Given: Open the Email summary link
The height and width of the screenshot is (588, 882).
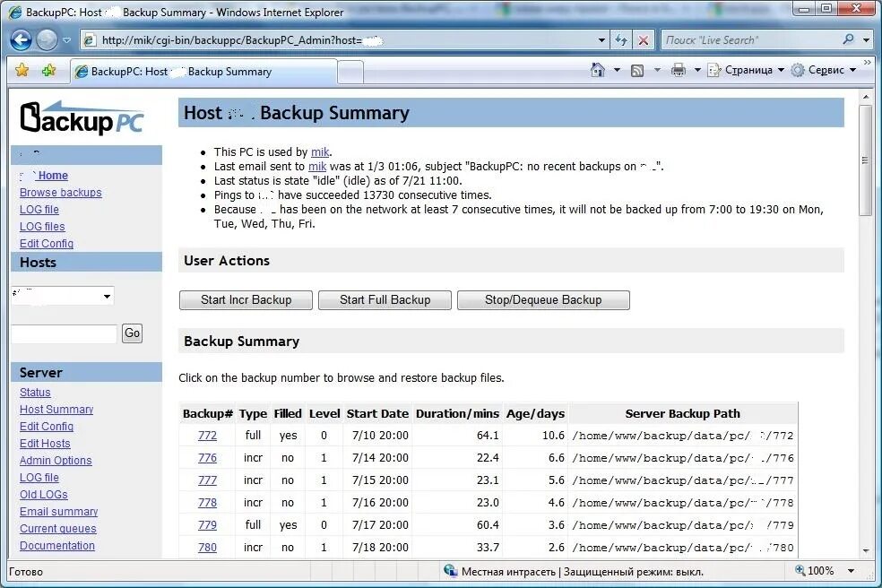Looking at the screenshot, I should (58, 512).
